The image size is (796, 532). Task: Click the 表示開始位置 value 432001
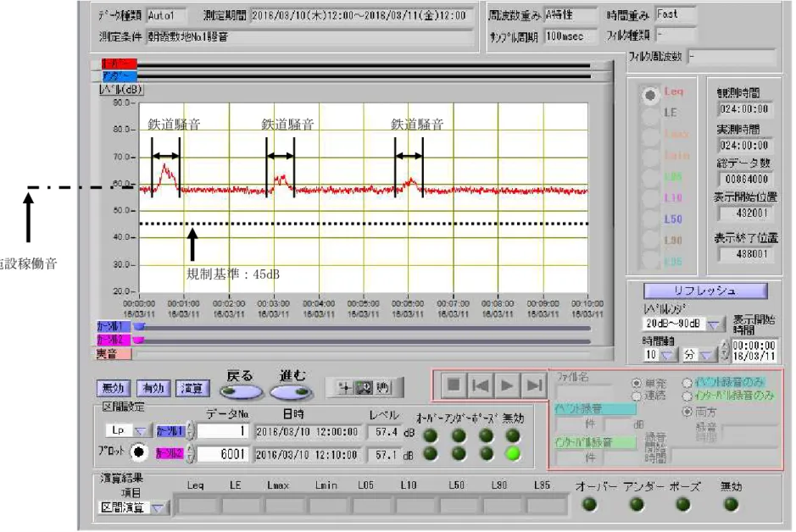point(745,213)
